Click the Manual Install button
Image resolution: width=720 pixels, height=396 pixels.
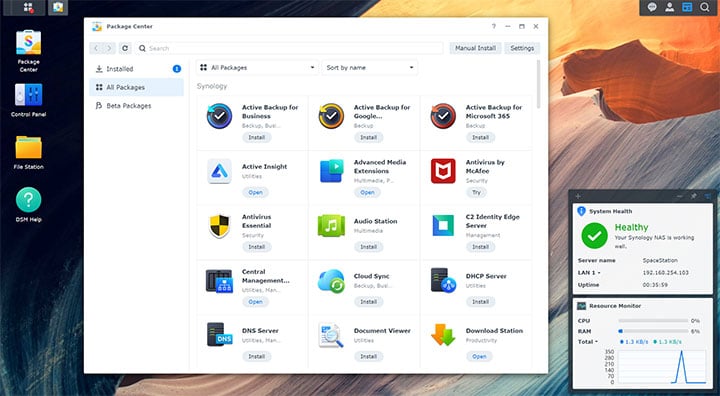pyautogui.click(x=475, y=48)
